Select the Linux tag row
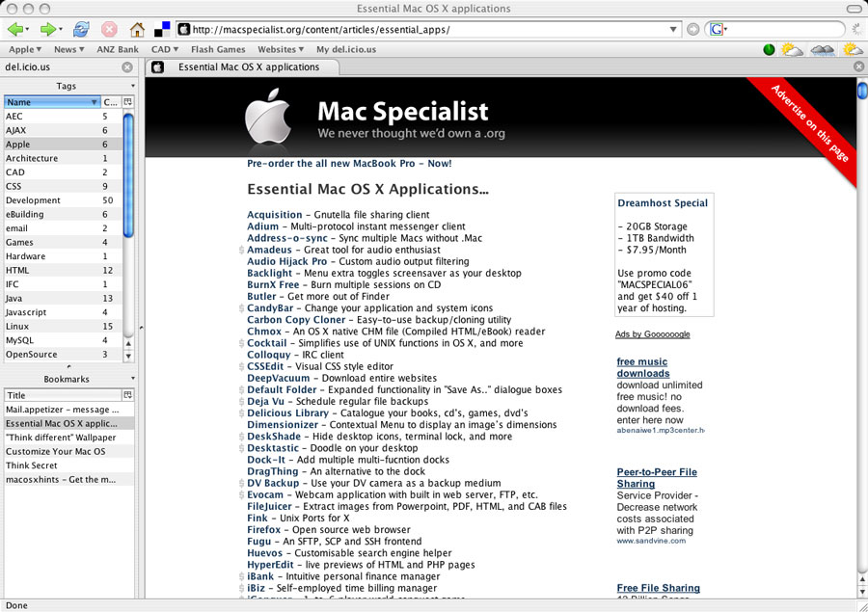868x612 pixels. 63,327
